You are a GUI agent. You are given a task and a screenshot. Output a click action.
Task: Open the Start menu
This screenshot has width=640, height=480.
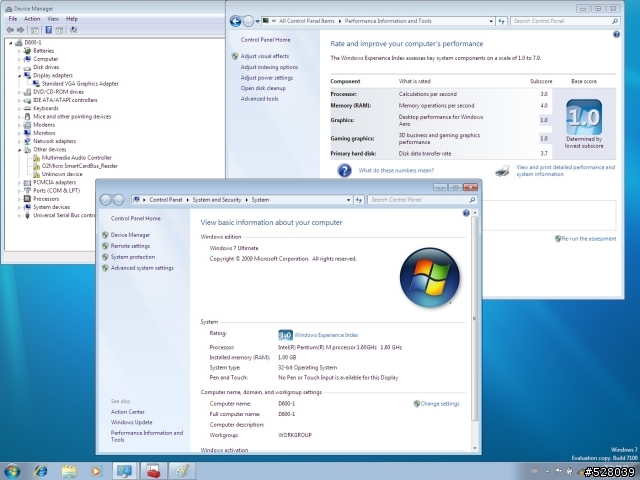coord(12,471)
